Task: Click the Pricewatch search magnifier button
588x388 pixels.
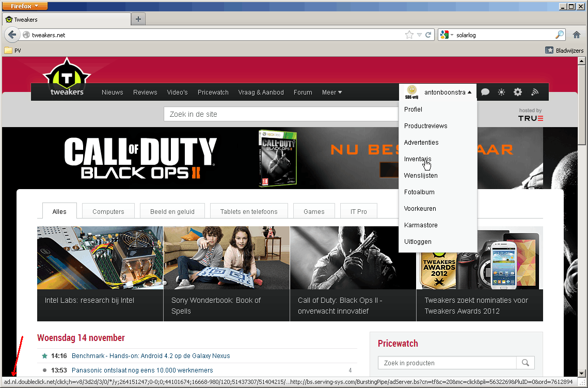Action: coord(526,363)
